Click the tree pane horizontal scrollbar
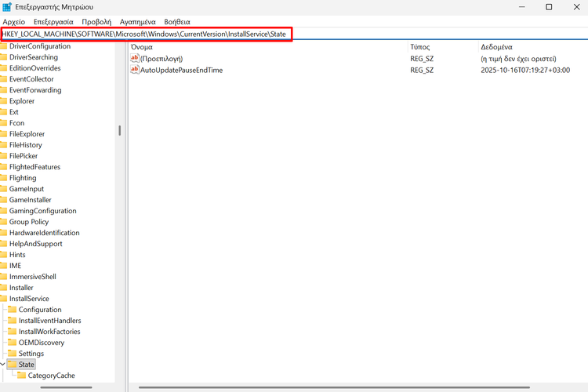The height and width of the screenshot is (392, 588). pyautogui.click(x=66, y=387)
